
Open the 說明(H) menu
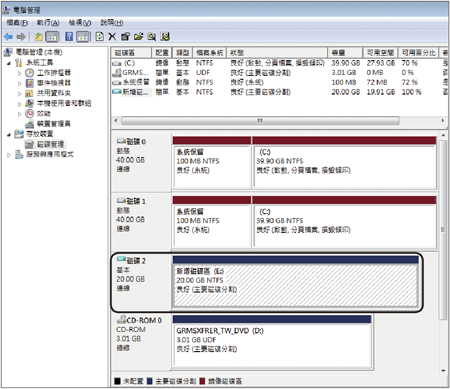[x=112, y=23]
